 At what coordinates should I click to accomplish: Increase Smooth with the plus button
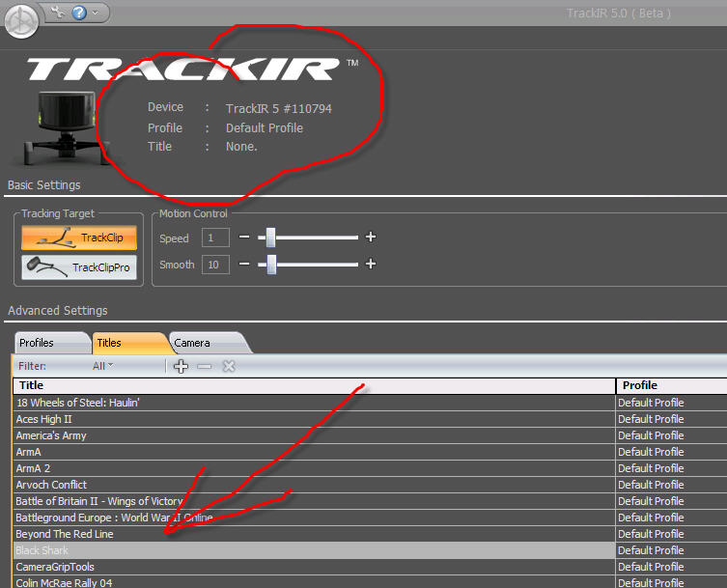pos(371,264)
